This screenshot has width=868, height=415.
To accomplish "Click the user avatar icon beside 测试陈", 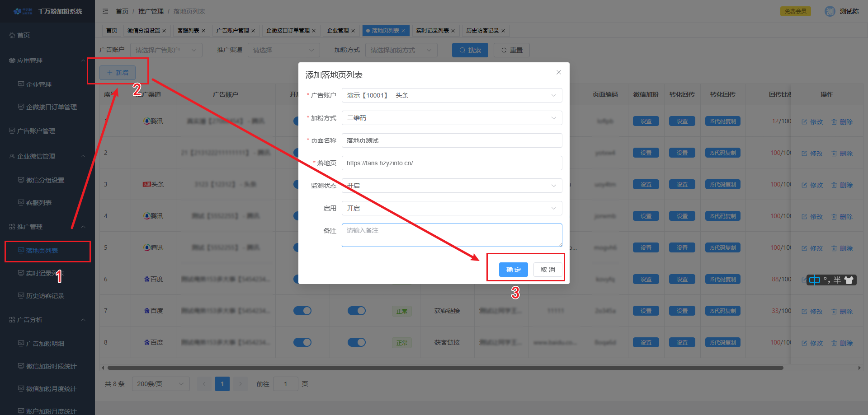I will [830, 11].
